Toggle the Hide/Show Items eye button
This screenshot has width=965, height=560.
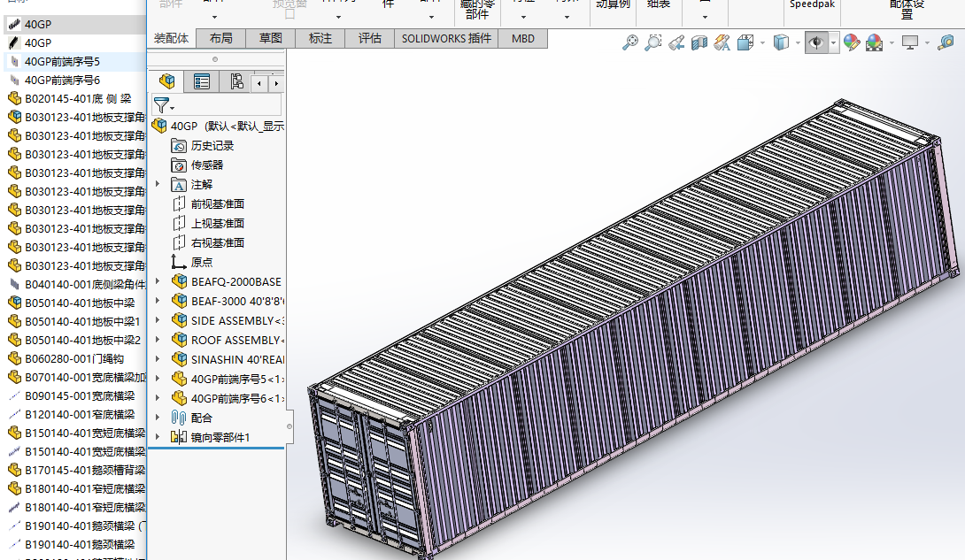(x=815, y=42)
